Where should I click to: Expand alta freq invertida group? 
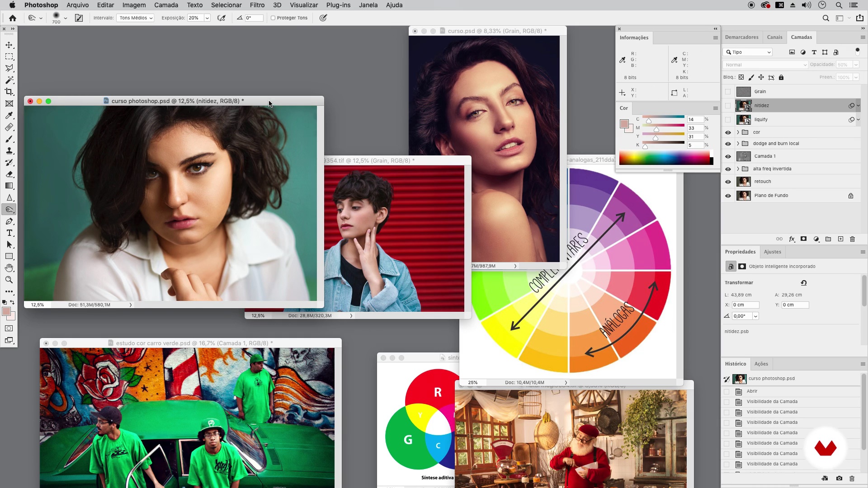coord(738,169)
